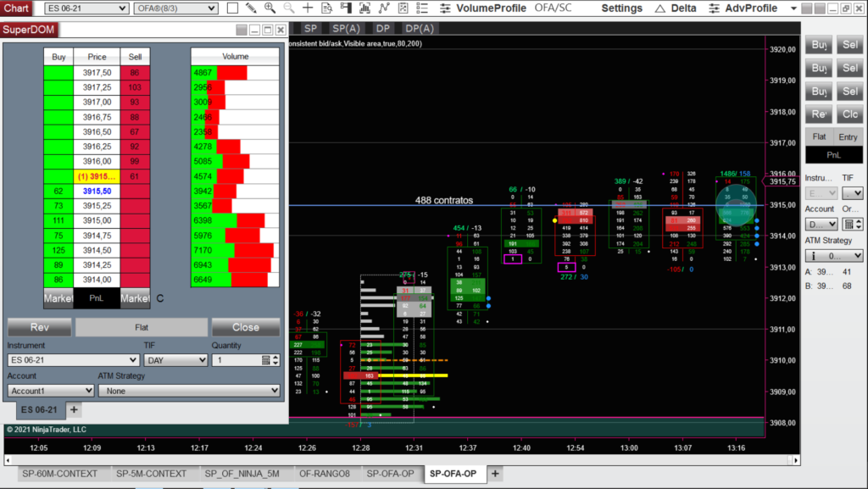This screenshot has width=868, height=489.
Task: Click the SuperDOM Flat button
Action: point(142,327)
